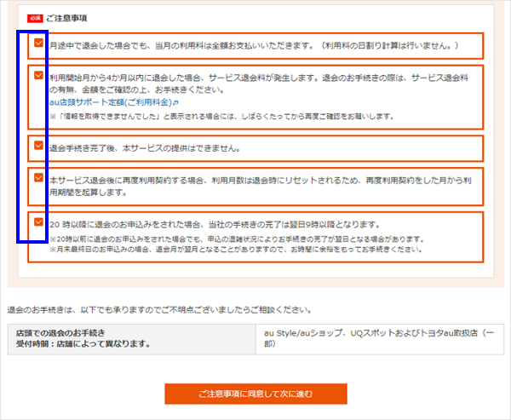Check the box for 月途中で退会 full-fee notice
This screenshot has width=511, height=420.
(38, 43)
